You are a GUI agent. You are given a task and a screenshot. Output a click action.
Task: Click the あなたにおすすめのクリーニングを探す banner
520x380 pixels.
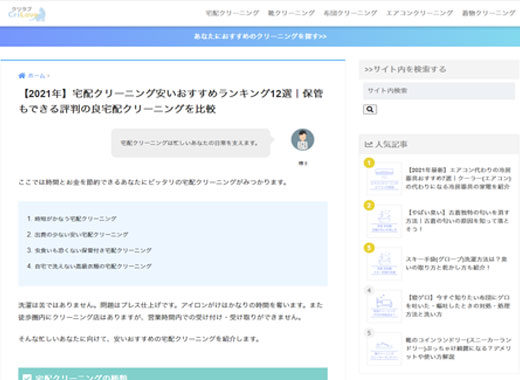[260, 36]
